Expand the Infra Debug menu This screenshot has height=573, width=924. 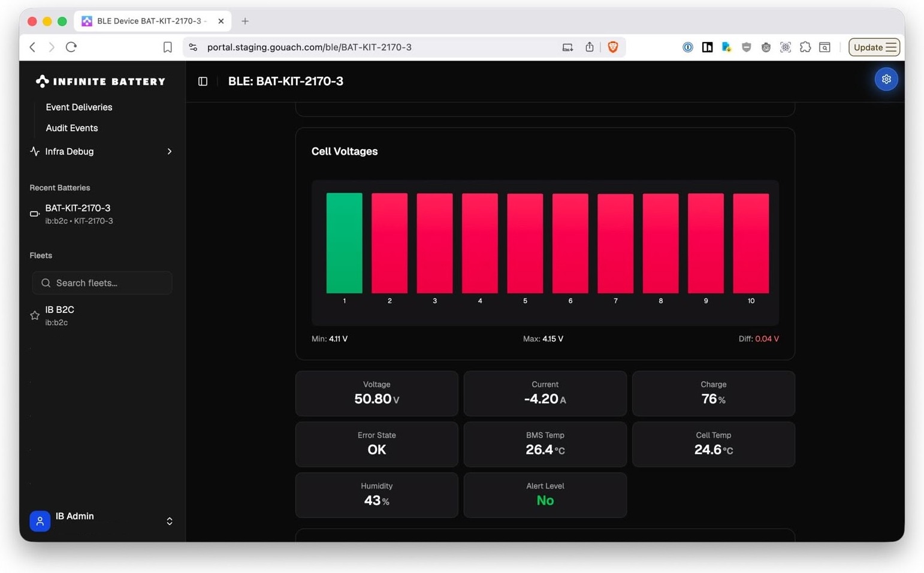102,151
